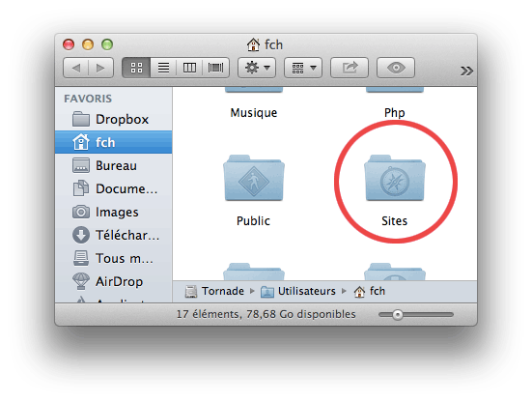Screen dimensions: 532x402
Task: Click the Quick Look eye button
Action: [x=396, y=68]
